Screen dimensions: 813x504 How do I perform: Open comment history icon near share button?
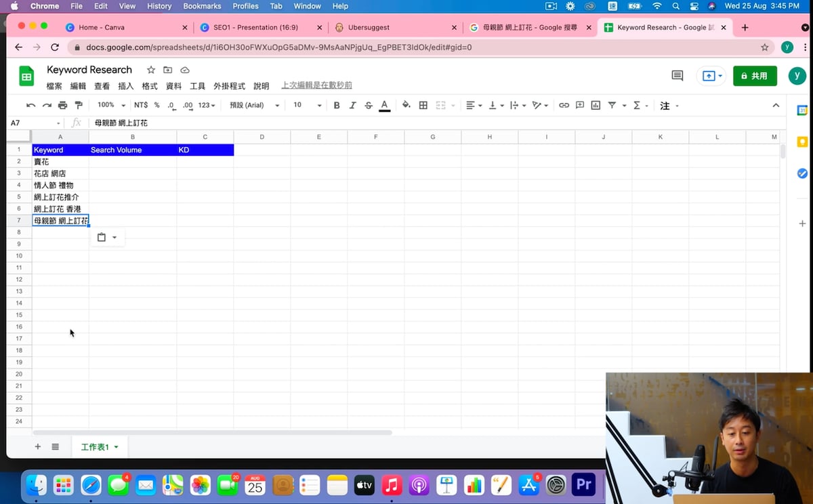pyautogui.click(x=677, y=76)
